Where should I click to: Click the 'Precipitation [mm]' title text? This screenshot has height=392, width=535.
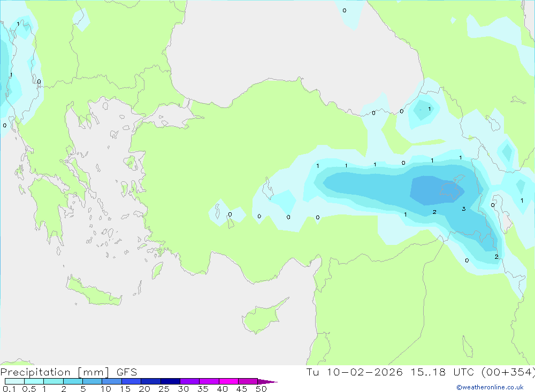(55, 372)
